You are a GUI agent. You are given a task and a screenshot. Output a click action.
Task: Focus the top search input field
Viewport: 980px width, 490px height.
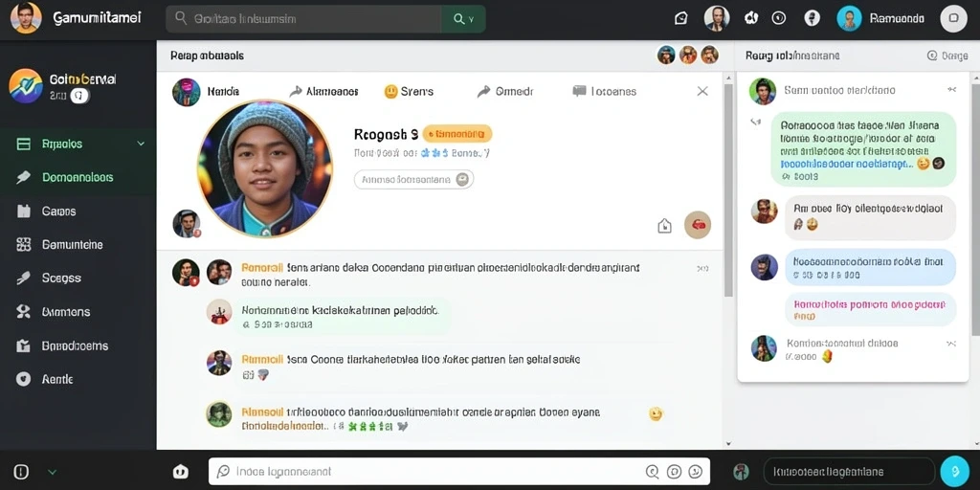tap(303, 19)
